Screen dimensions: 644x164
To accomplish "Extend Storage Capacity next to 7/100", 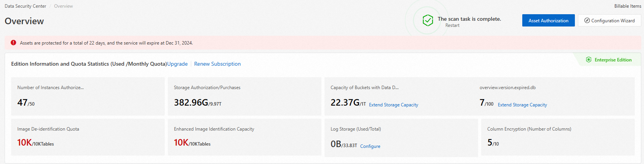I will click(522, 105).
